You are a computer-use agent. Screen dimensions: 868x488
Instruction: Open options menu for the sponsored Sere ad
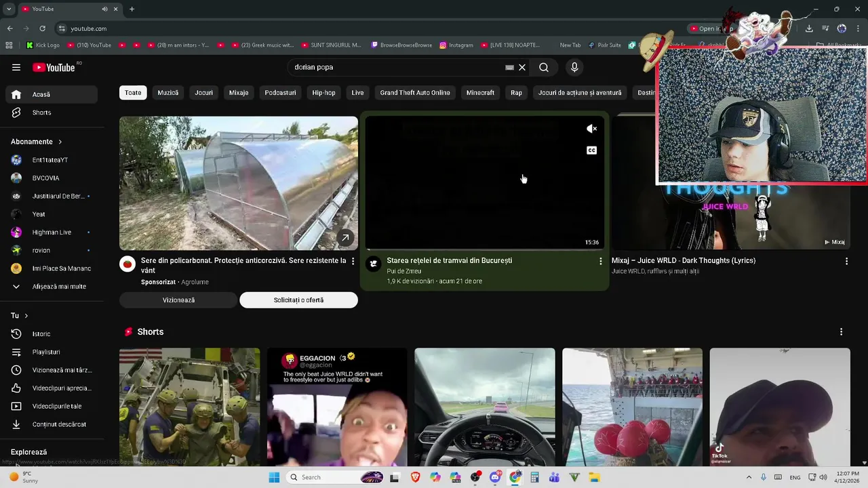(353, 261)
